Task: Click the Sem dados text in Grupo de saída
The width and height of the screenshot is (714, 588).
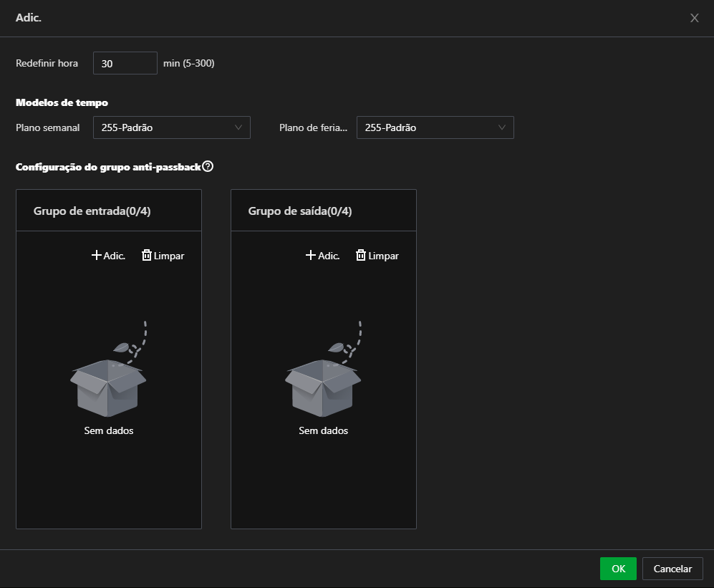Action: point(323,430)
